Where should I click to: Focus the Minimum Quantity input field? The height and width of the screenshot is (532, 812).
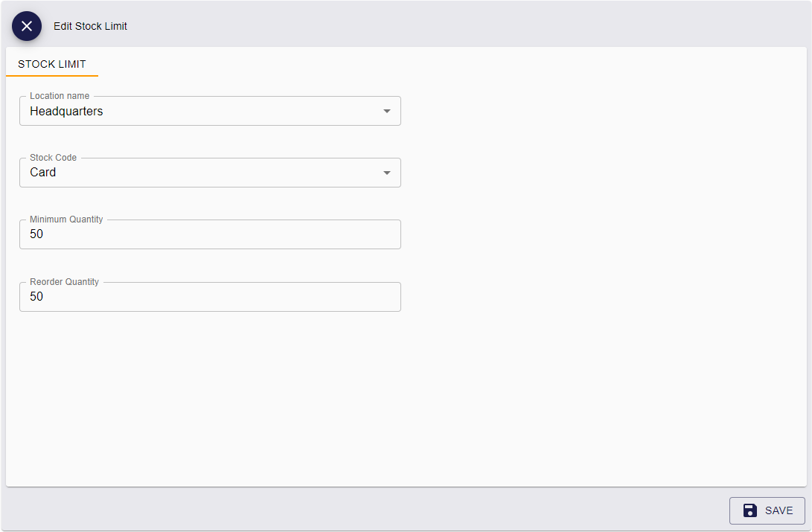(210, 234)
